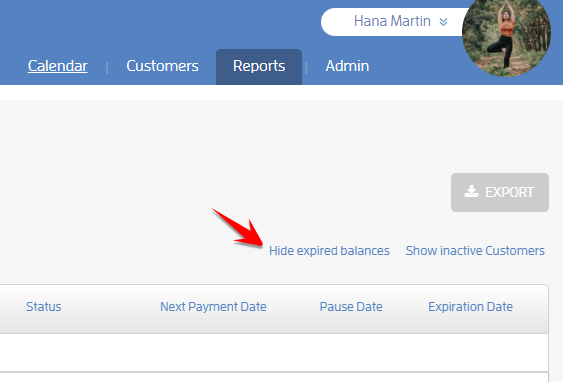Image resolution: width=563 pixels, height=382 pixels.
Task: Click the double chevron beside Hana Martin
Action: point(443,22)
